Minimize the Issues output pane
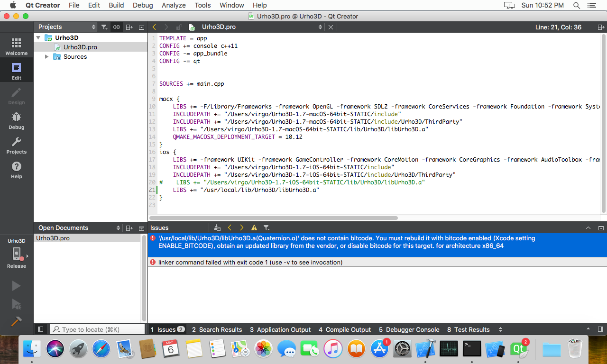The height and width of the screenshot is (364, 607). [588, 228]
